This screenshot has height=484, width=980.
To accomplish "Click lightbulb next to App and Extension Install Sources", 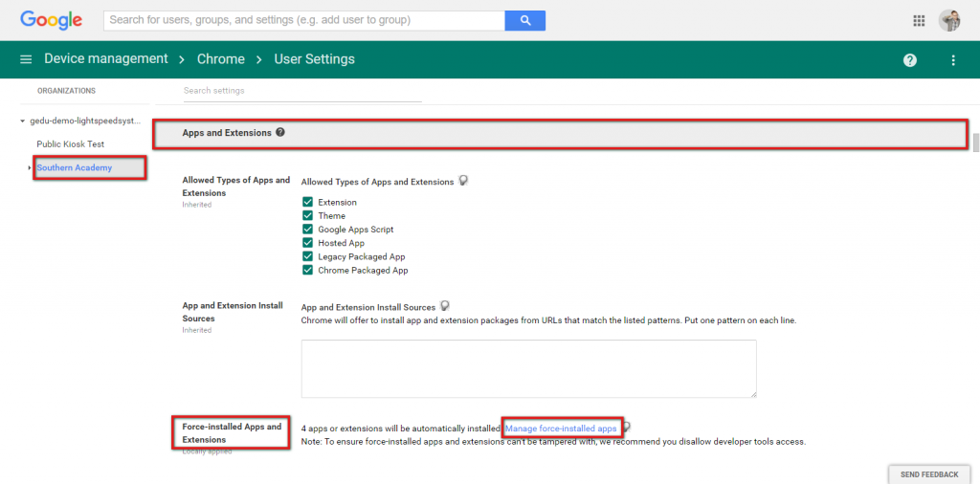I will [445, 307].
